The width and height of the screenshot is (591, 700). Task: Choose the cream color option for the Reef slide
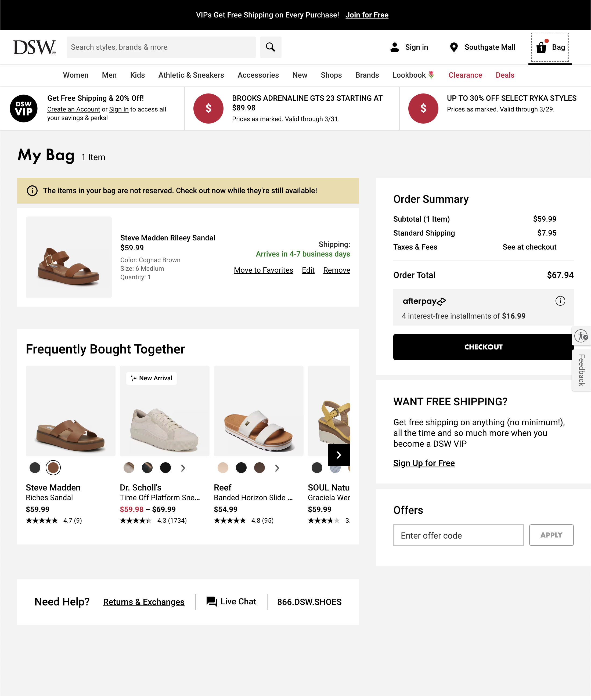223,468
